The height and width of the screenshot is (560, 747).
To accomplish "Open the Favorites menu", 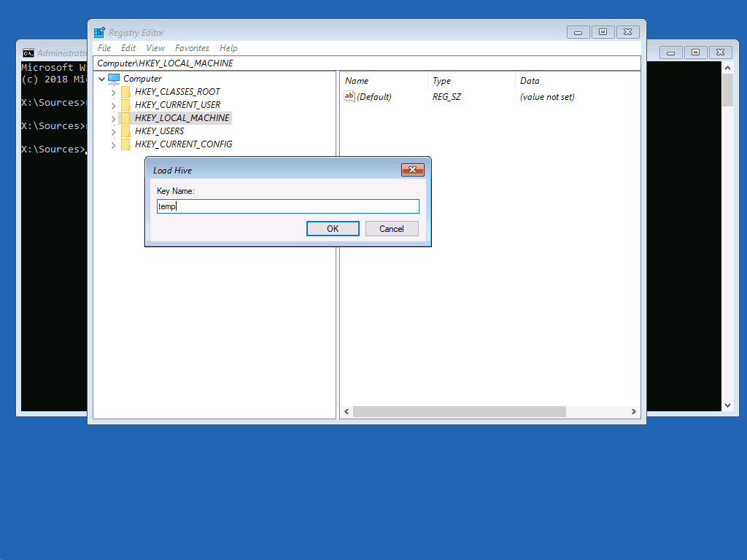I will click(x=192, y=47).
